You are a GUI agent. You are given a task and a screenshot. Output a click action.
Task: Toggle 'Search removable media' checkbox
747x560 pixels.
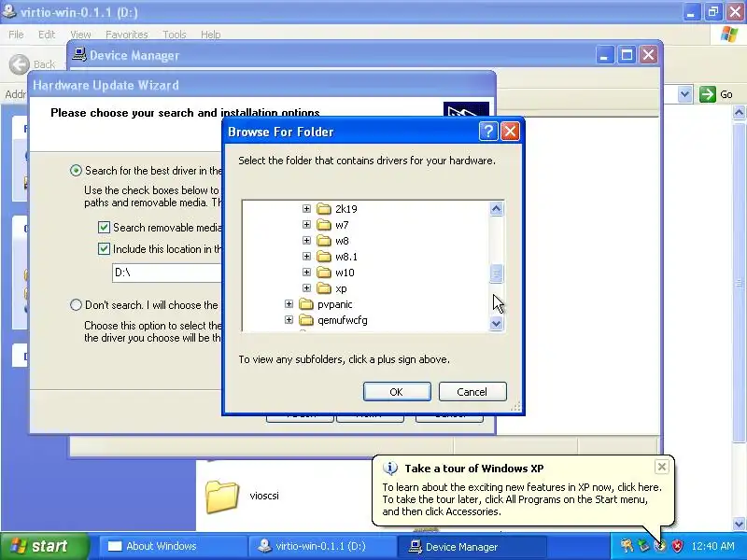click(x=104, y=227)
